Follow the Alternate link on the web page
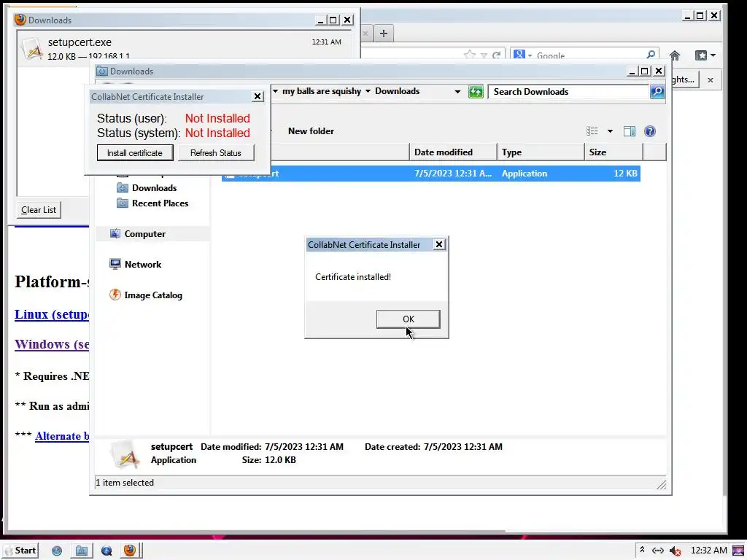This screenshot has height=560, width=747. (x=62, y=436)
